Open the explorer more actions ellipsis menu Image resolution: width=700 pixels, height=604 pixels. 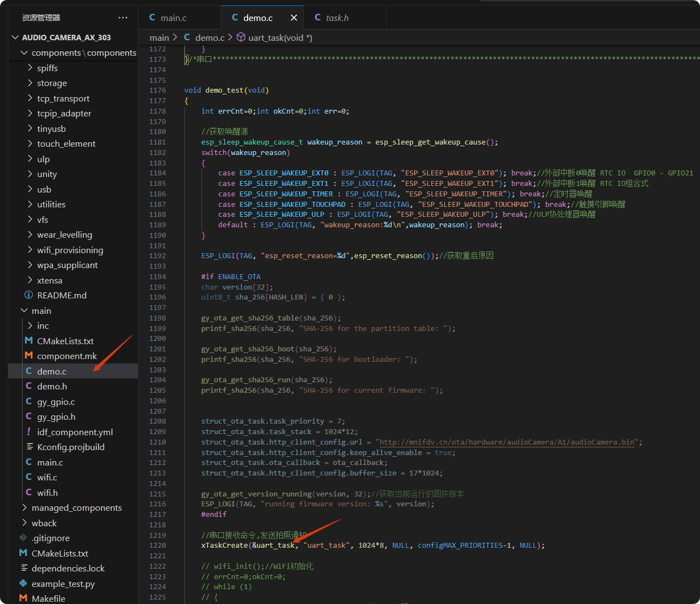point(122,18)
